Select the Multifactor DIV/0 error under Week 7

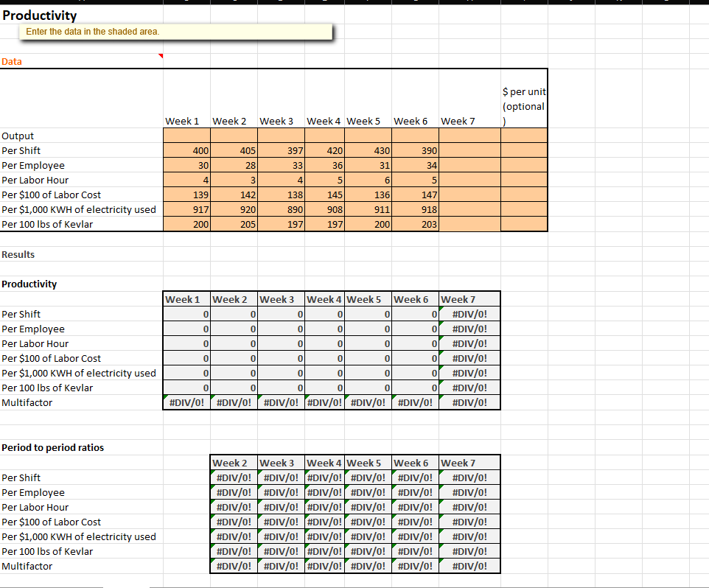point(470,402)
